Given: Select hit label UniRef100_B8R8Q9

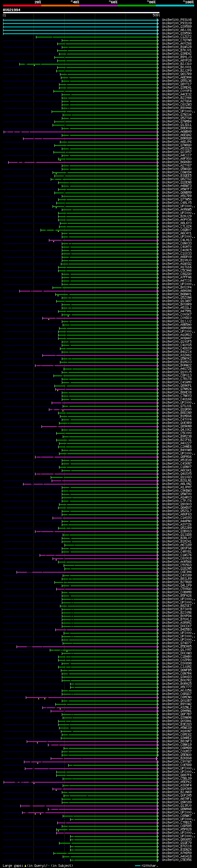Looking at the screenshot, I should (x=177, y=138).
